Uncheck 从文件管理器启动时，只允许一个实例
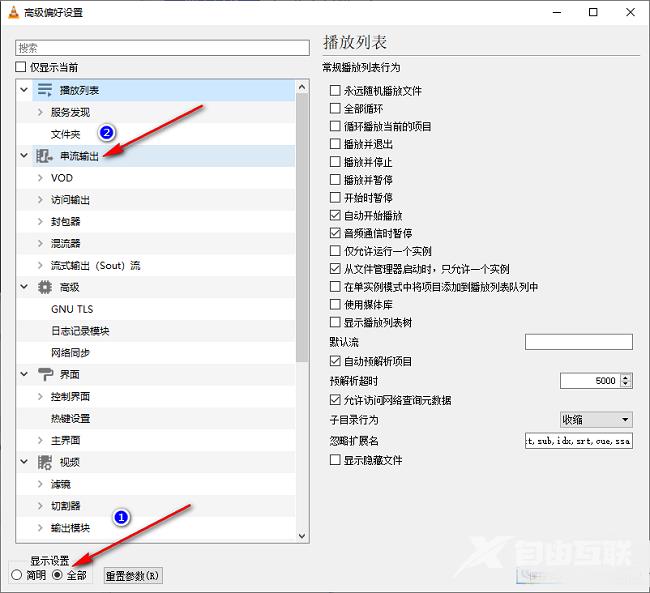The height and width of the screenshot is (593, 650). point(335,269)
